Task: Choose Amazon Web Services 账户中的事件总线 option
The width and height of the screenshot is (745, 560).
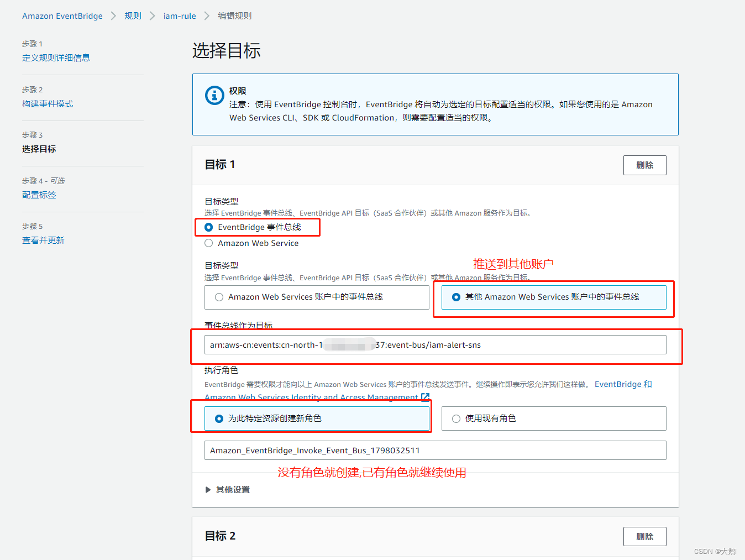Action: point(317,297)
